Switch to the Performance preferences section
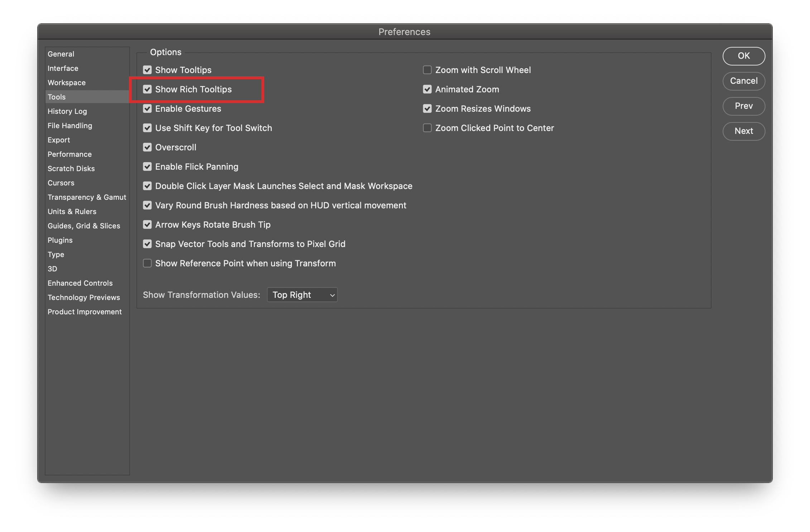The width and height of the screenshot is (810, 532). (69, 154)
